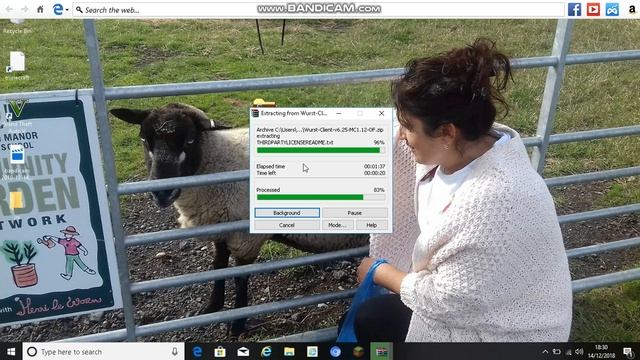
Task: Open the YouTube shortcut icon
Action: 593,9
